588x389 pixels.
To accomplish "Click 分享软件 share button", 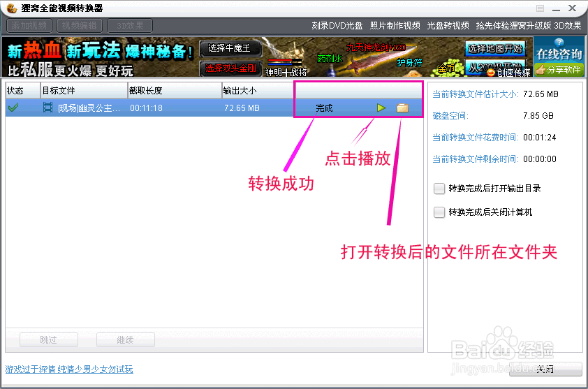I will click(x=559, y=70).
